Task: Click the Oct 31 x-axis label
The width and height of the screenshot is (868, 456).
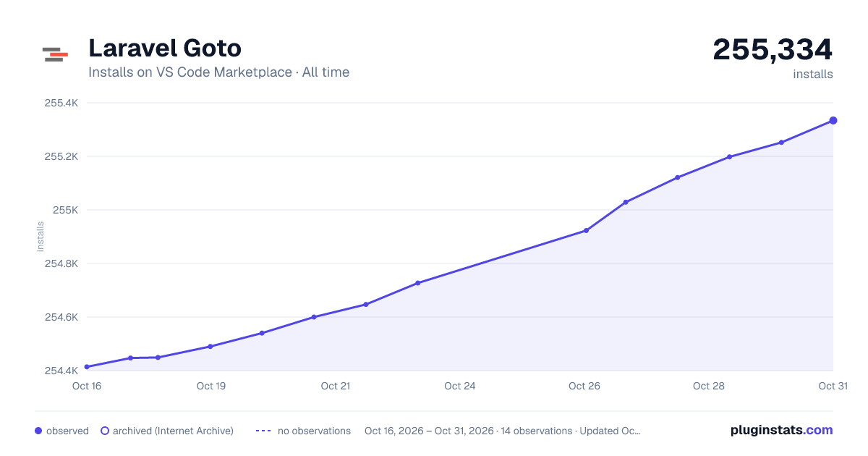Action: tap(833, 386)
